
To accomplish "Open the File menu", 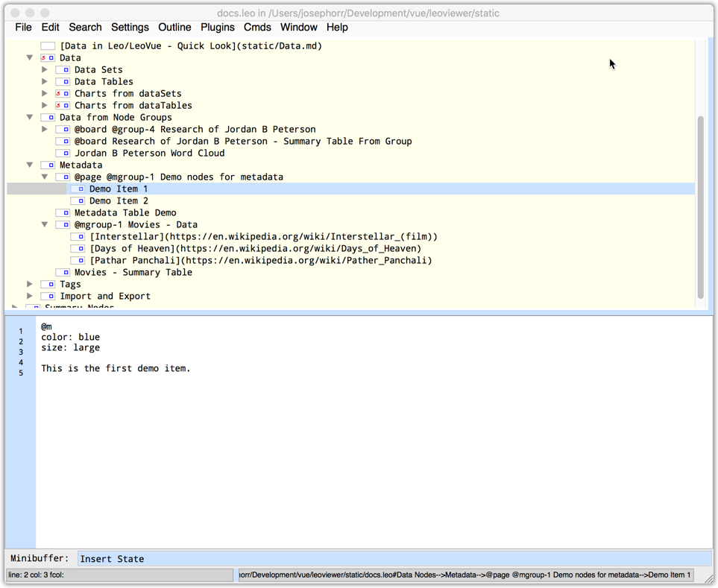I will pyautogui.click(x=23, y=28).
